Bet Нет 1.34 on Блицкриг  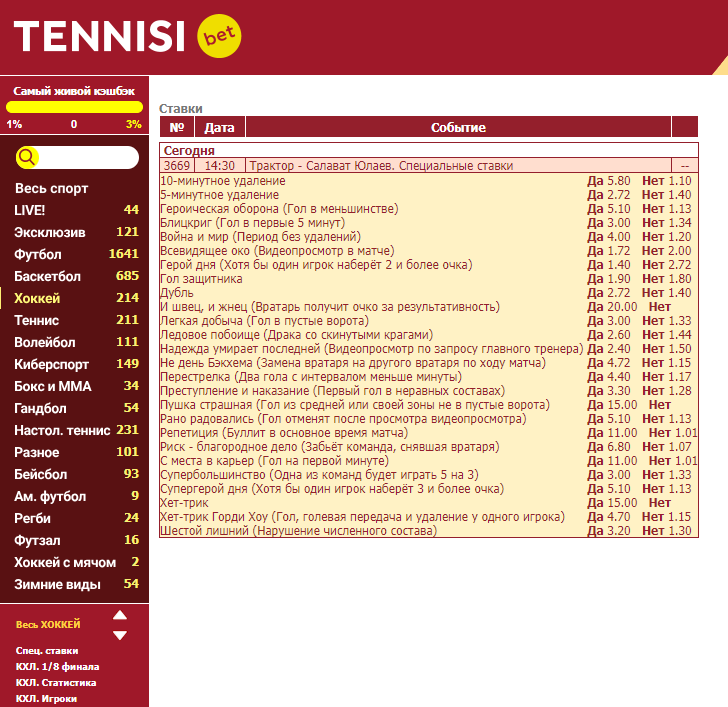click(667, 223)
